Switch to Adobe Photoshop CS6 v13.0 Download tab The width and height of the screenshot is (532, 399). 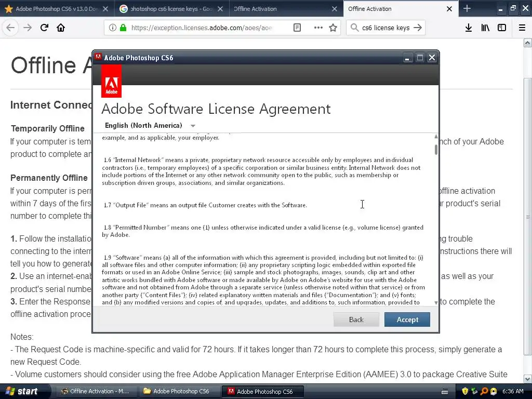click(x=56, y=9)
